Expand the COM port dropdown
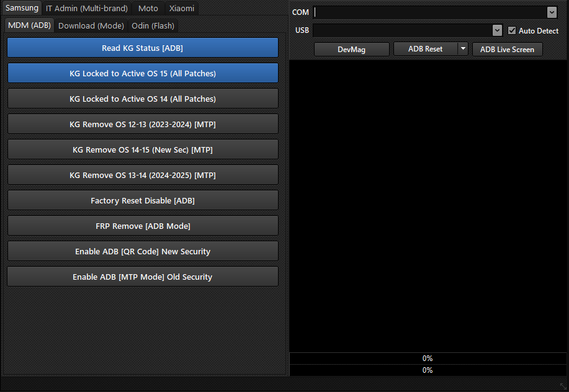 (x=552, y=12)
